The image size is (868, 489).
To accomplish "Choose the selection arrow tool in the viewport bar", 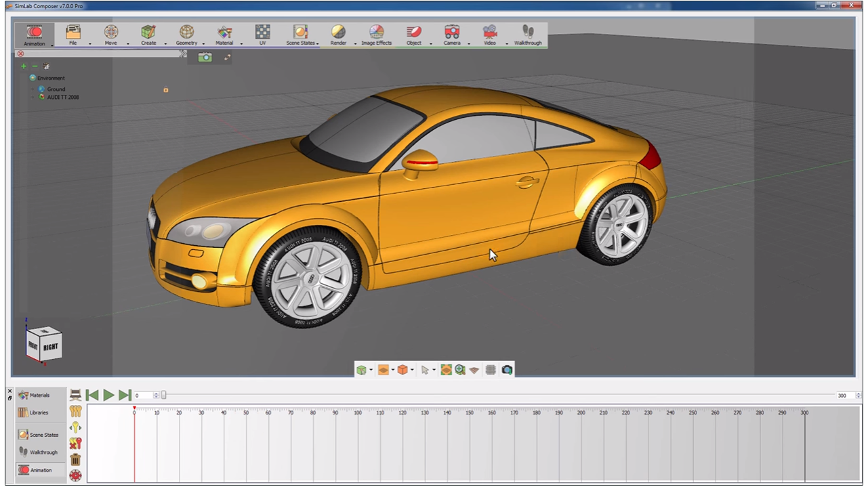I will pyautogui.click(x=425, y=370).
